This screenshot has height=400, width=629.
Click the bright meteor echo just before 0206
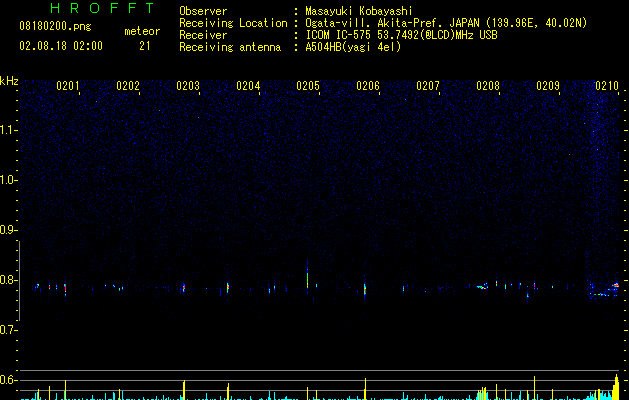365,289
